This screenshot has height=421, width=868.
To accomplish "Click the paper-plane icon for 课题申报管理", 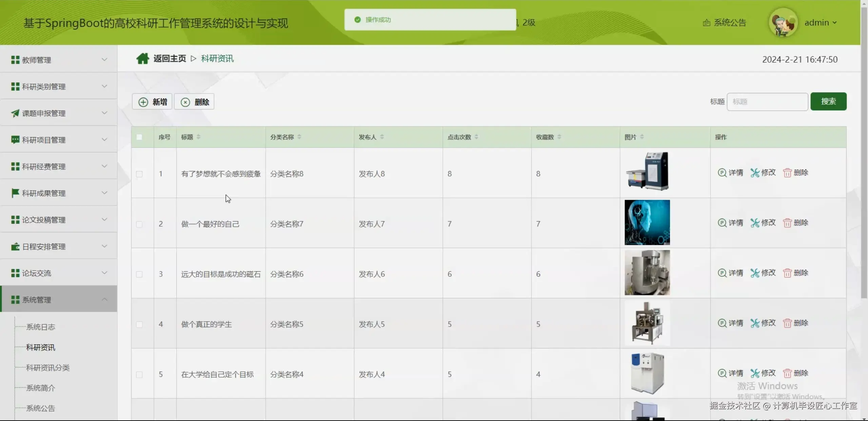I will pos(15,113).
